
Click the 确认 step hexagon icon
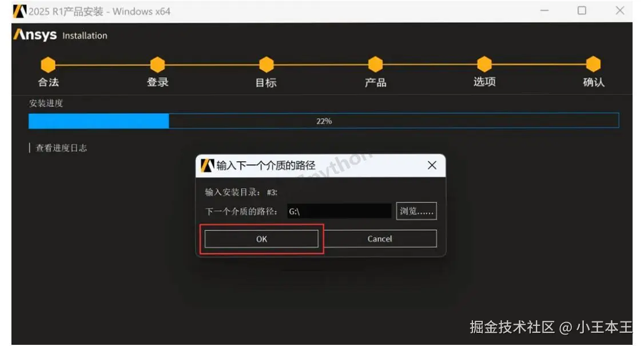coord(593,65)
